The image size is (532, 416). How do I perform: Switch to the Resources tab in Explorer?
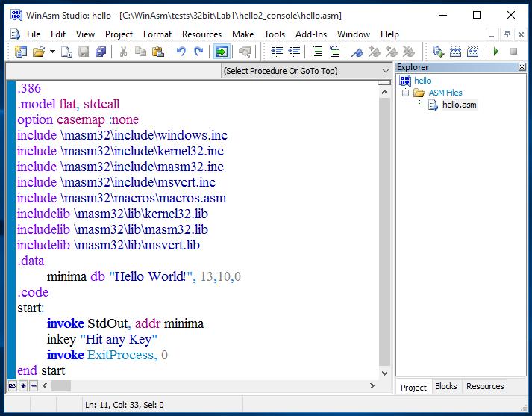click(485, 386)
